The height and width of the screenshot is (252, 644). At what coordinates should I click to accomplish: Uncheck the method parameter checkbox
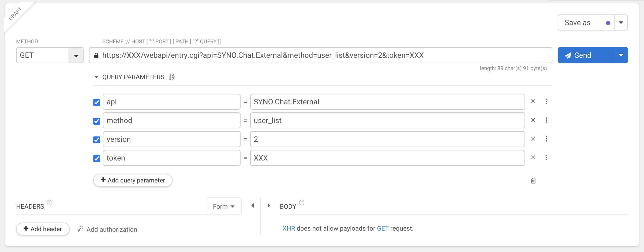(x=97, y=121)
